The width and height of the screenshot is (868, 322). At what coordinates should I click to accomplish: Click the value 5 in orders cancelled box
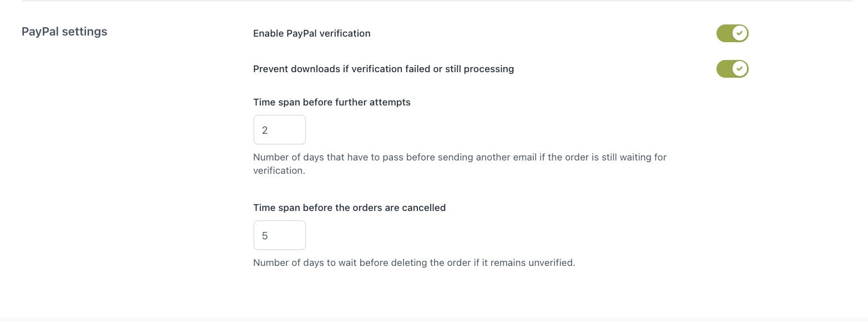click(265, 236)
